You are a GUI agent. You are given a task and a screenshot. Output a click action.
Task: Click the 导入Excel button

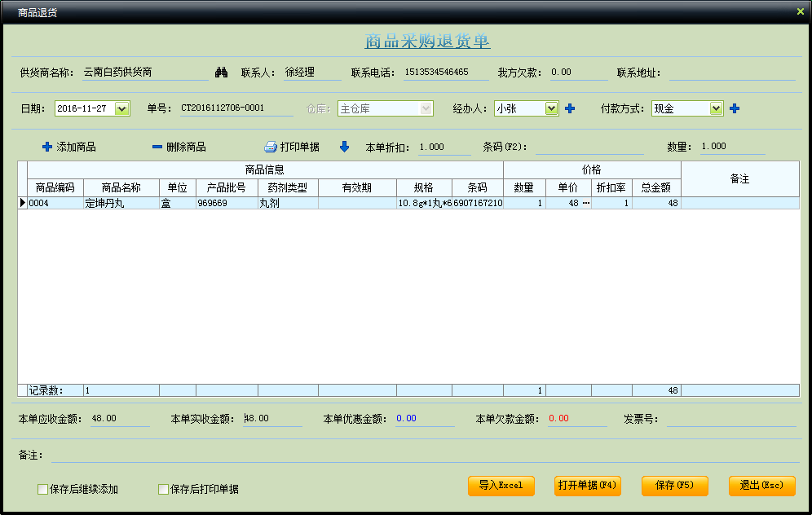(501, 486)
